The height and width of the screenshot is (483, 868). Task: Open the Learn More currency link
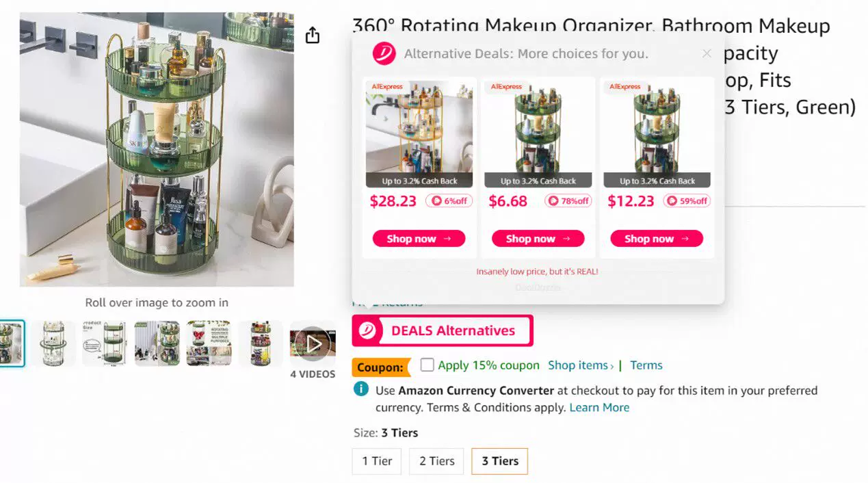[599, 408]
